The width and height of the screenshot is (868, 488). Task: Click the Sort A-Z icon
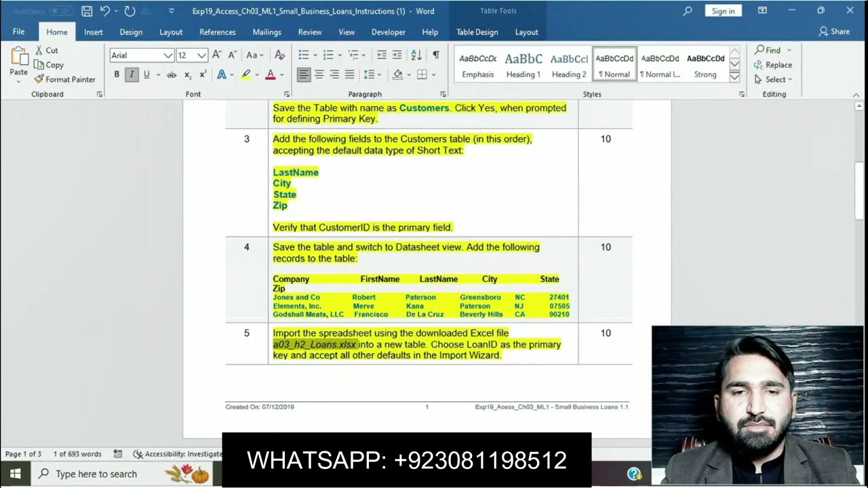click(416, 55)
